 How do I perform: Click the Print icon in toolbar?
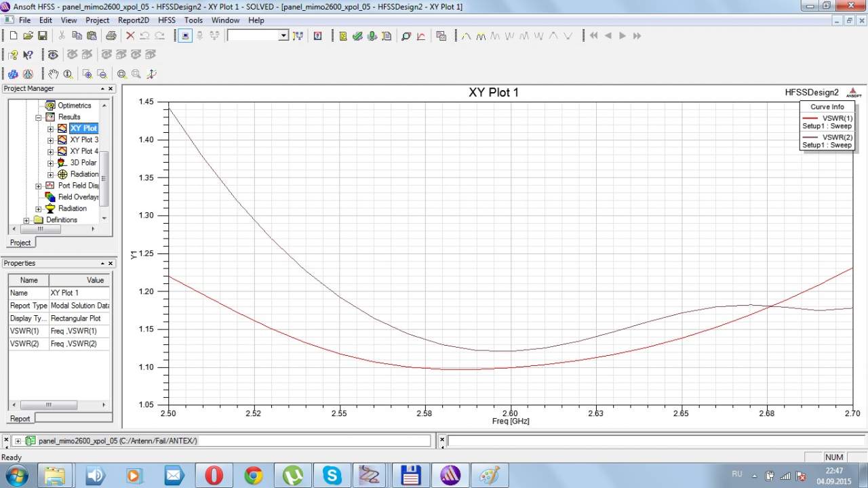(x=111, y=36)
